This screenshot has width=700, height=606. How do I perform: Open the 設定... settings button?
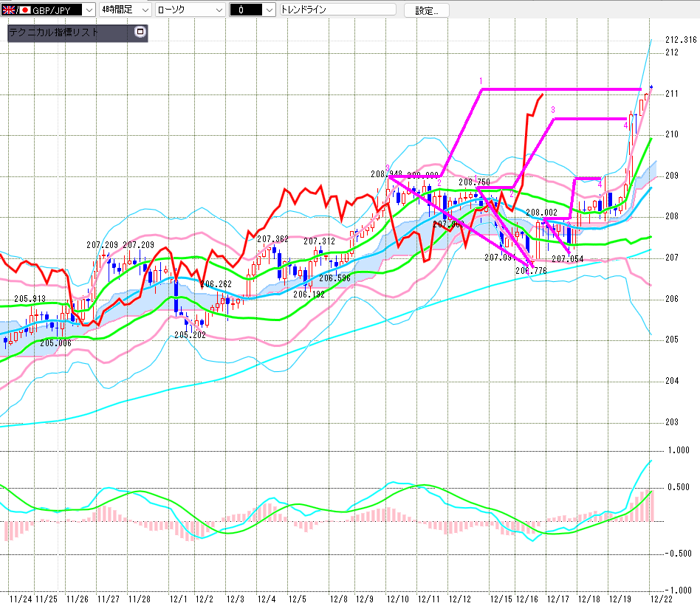click(x=426, y=10)
